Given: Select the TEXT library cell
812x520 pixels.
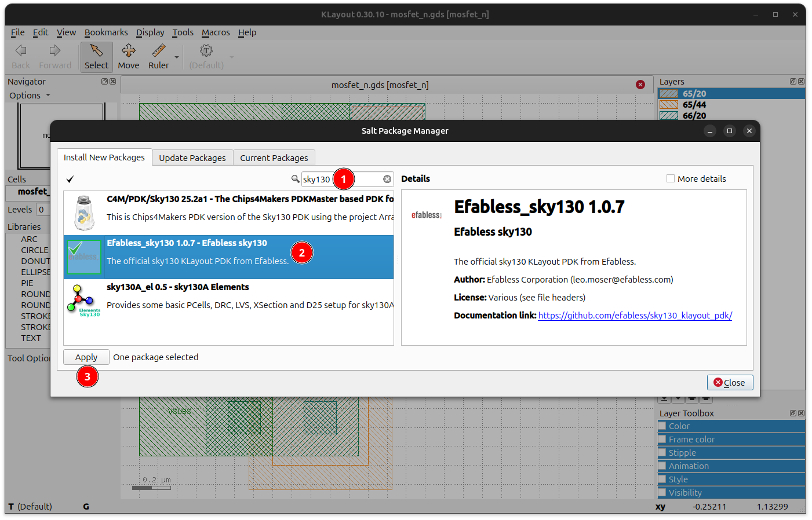Looking at the screenshot, I should point(31,338).
